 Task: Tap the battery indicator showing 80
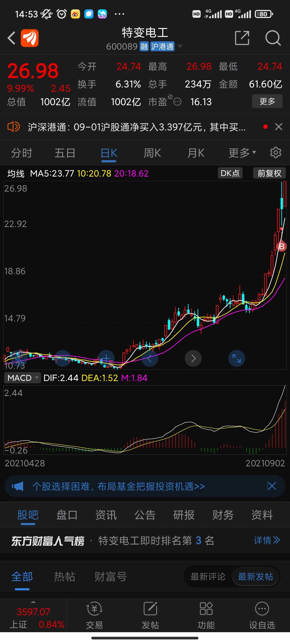point(264,14)
